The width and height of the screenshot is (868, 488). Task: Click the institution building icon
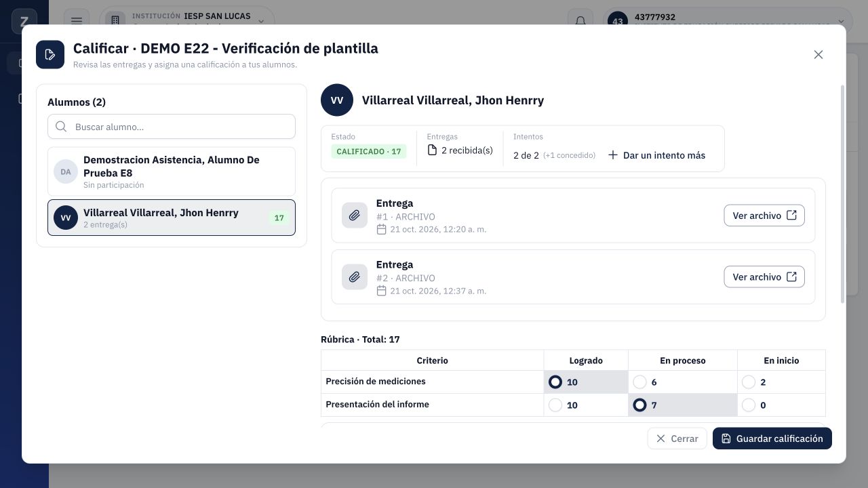pyautogui.click(x=115, y=22)
